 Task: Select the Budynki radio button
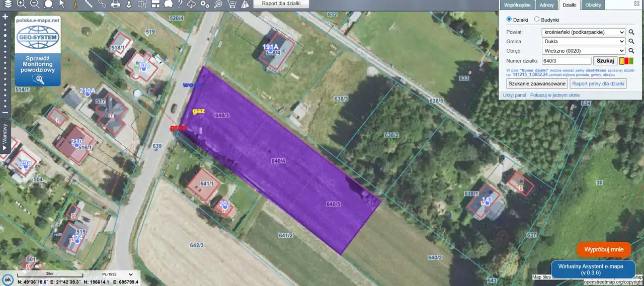[x=537, y=20]
